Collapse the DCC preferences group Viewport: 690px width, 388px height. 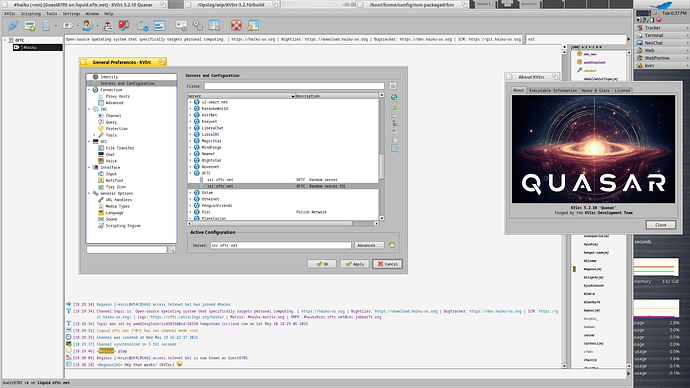[89, 142]
